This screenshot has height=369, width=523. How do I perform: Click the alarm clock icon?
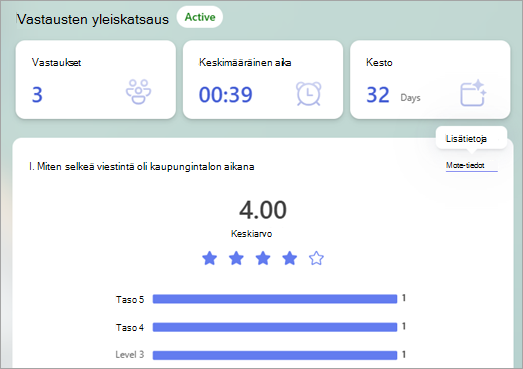click(309, 94)
